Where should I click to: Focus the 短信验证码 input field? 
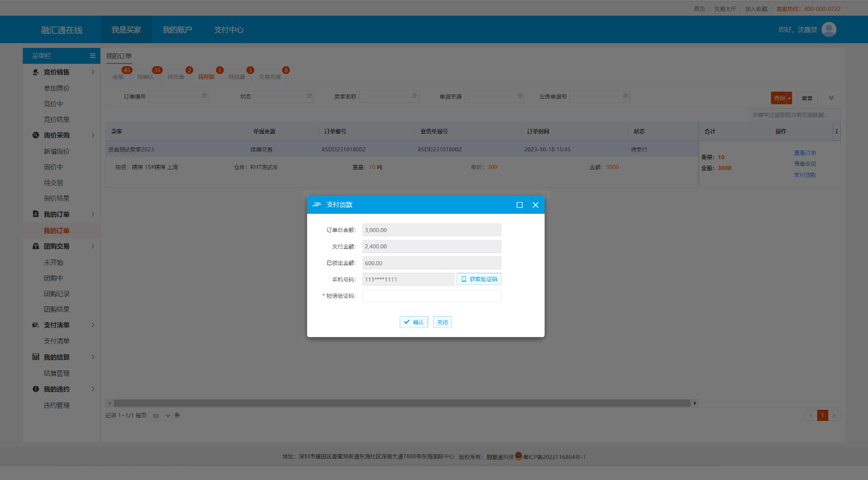coord(432,296)
